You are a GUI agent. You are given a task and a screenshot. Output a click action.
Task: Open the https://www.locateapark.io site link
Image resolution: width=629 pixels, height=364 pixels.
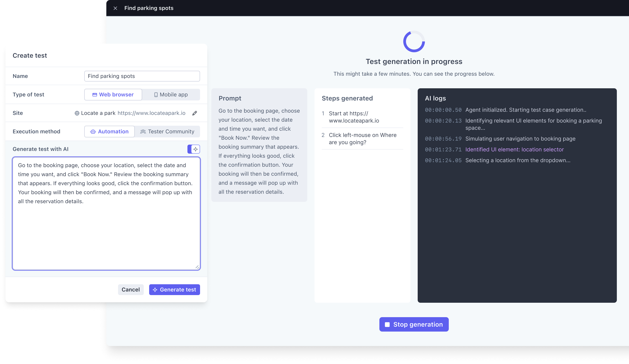(152, 113)
